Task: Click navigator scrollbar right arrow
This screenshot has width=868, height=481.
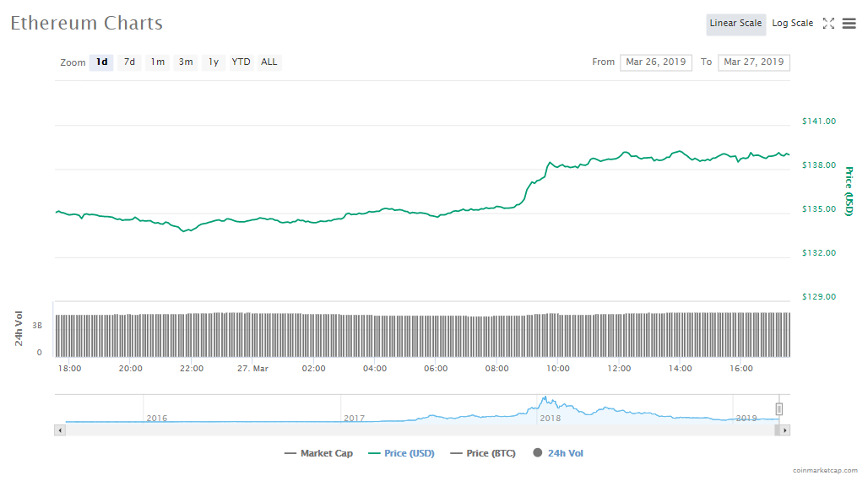Action: pyautogui.click(x=784, y=430)
